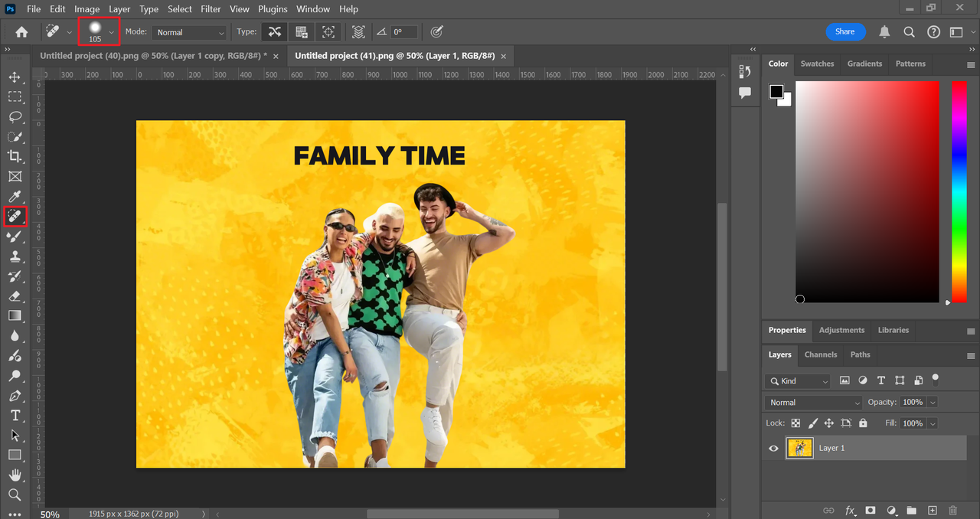Select the Move tool
Image resolution: width=980 pixels, height=519 pixels.
(15, 77)
